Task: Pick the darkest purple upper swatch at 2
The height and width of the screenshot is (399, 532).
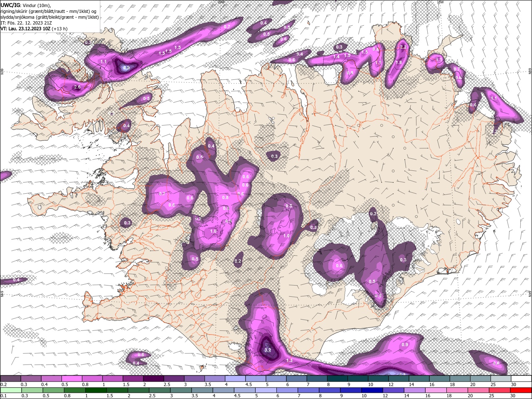Action: coord(153,379)
